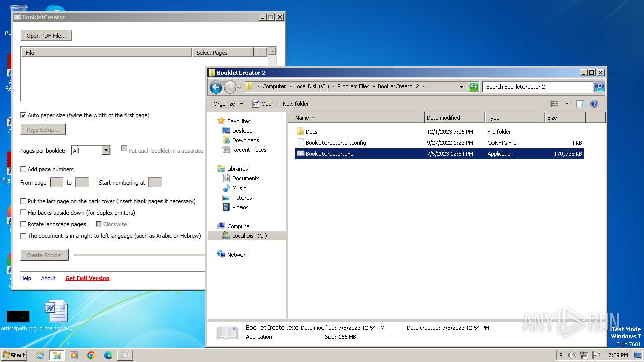
Task: Open Help link in BookletCreator
Action: click(26, 278)
